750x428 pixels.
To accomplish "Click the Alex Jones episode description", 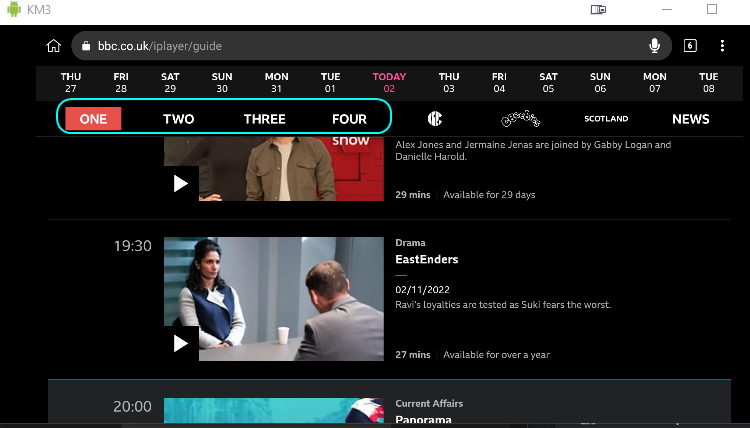I will click(x=533, y=151).
